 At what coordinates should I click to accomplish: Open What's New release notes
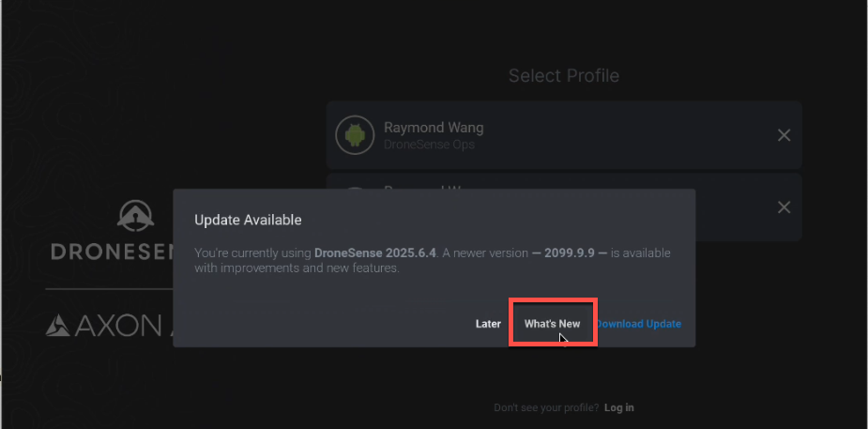553,324
